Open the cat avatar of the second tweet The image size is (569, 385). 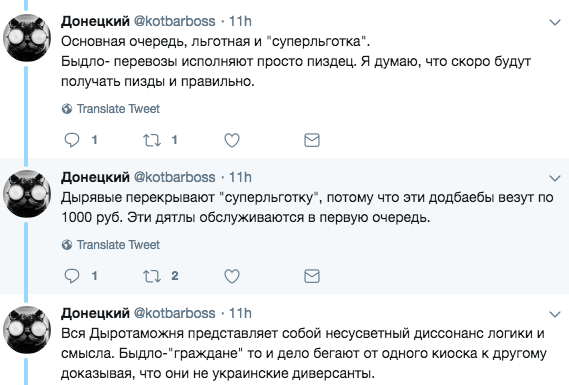(x=26, y=193)
